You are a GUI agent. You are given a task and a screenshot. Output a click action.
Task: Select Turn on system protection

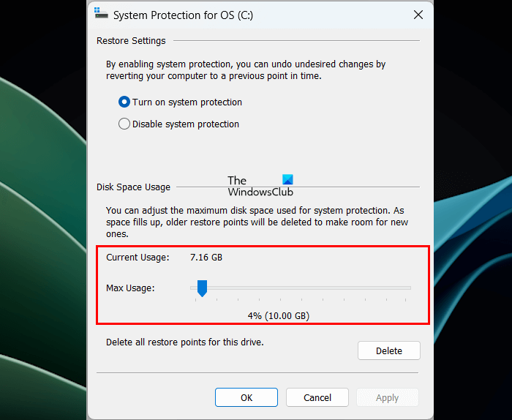[124, 102]
